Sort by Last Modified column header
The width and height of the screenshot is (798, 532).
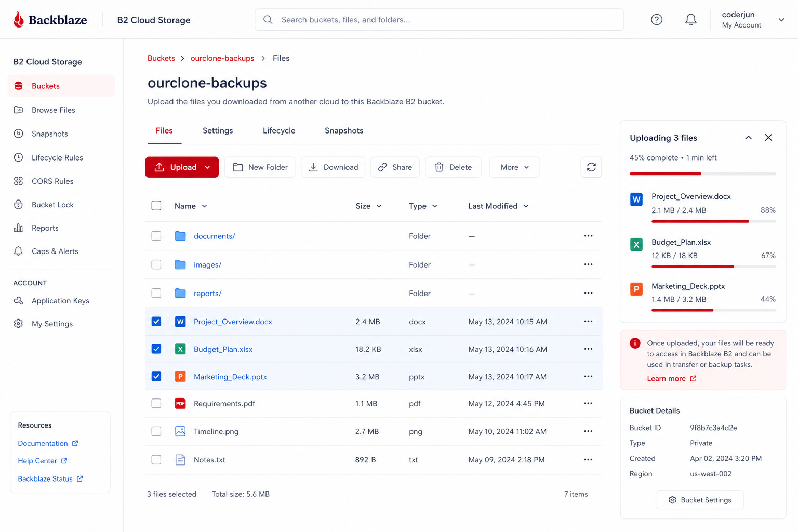pos(498,206)
